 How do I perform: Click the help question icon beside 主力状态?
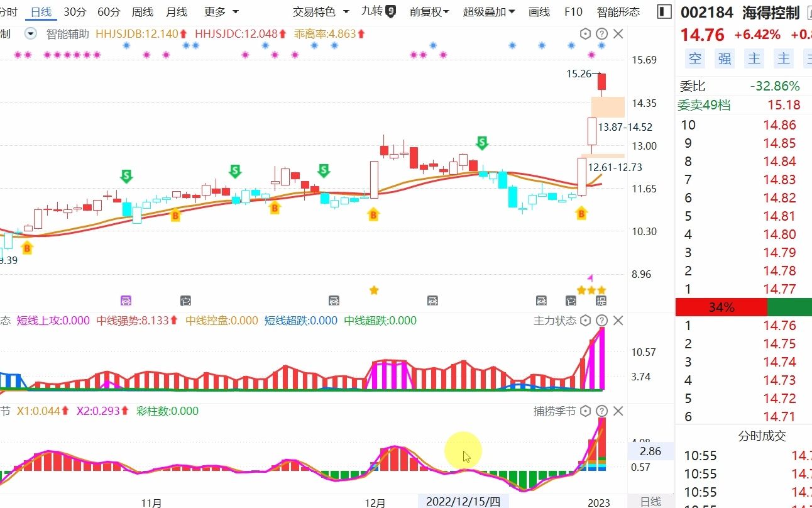[x=601, y=321]
